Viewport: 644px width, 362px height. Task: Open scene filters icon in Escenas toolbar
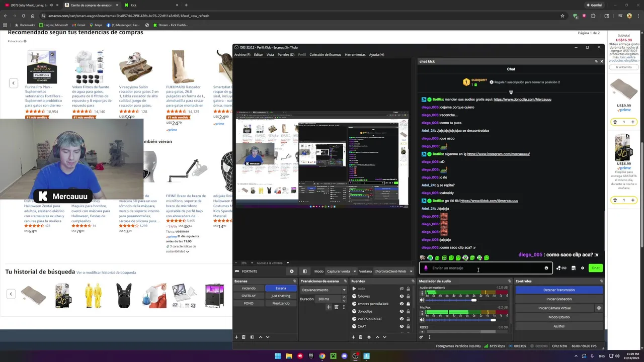[252, 337]
